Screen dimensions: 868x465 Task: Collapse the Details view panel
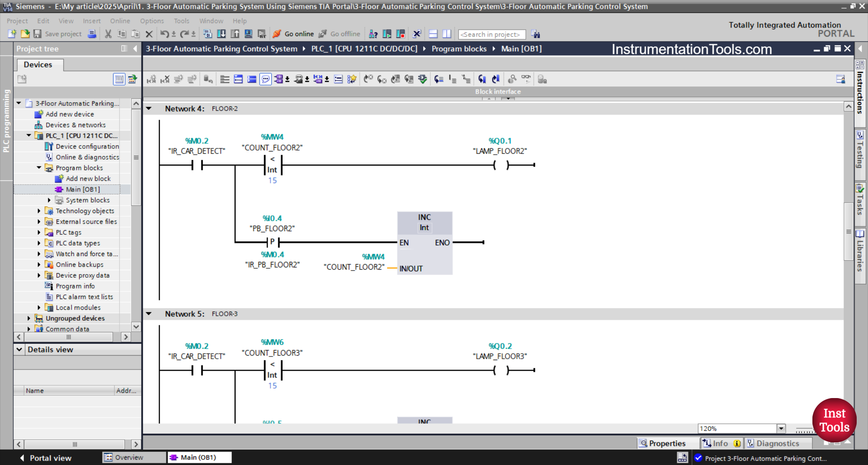click(x=19, y=349)
